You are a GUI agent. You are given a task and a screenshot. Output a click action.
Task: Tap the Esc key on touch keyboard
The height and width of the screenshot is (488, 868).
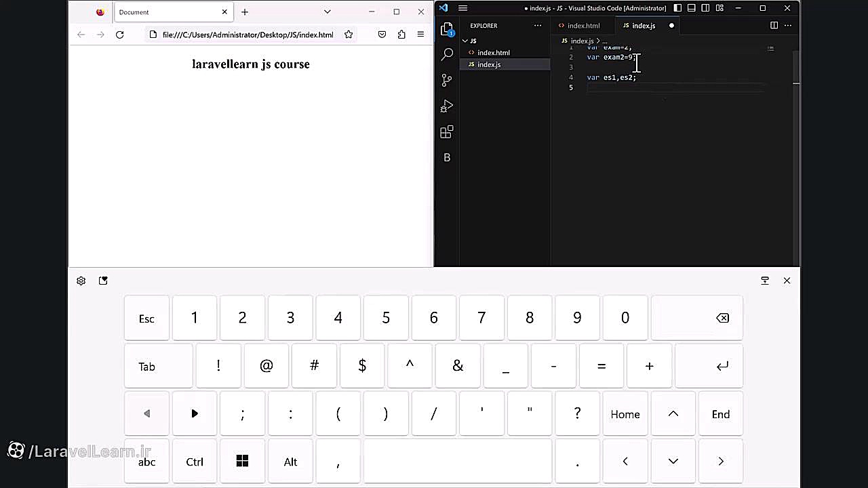pyautogui.click(x=146, y=319)
